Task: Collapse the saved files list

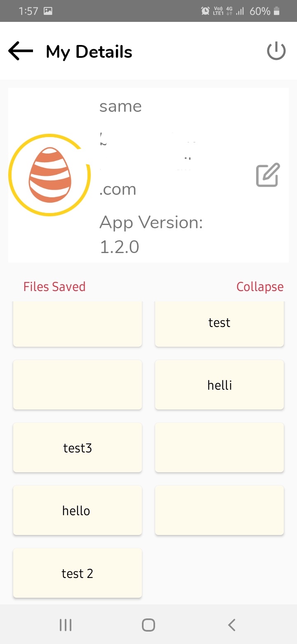Action: pyautogui.click(x=260, y=286)
